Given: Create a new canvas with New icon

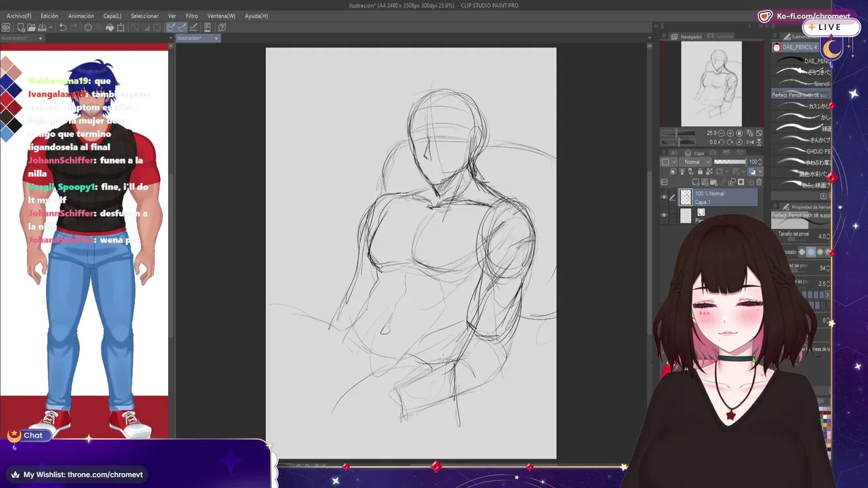Looking at the screenshot, I should 21,28.
